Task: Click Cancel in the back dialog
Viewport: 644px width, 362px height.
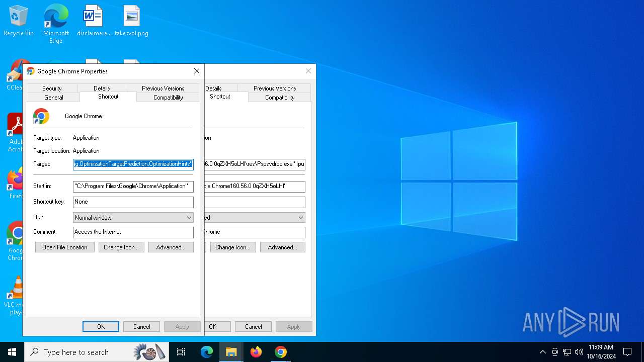Action: click(x=253, y=327)
